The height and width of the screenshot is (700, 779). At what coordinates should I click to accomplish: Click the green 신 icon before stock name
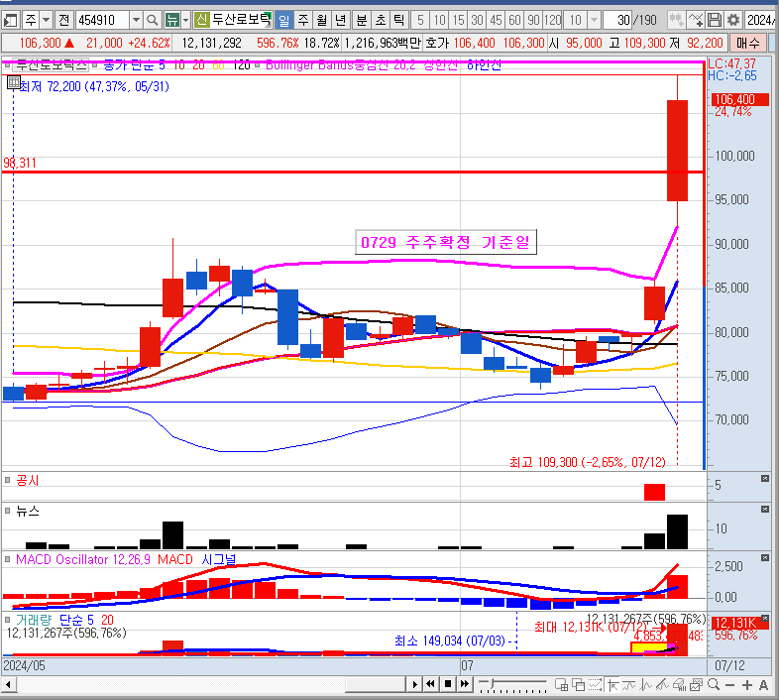coord(201,21)
